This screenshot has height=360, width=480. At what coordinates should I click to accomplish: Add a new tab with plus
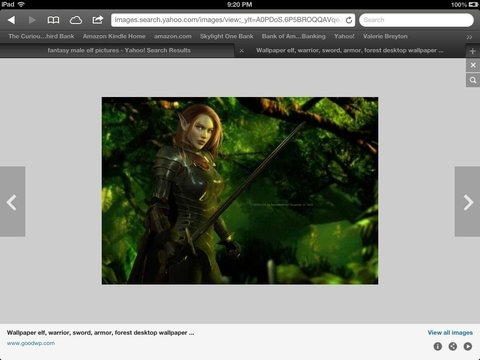pyautogui.click(x=473, y=51)
